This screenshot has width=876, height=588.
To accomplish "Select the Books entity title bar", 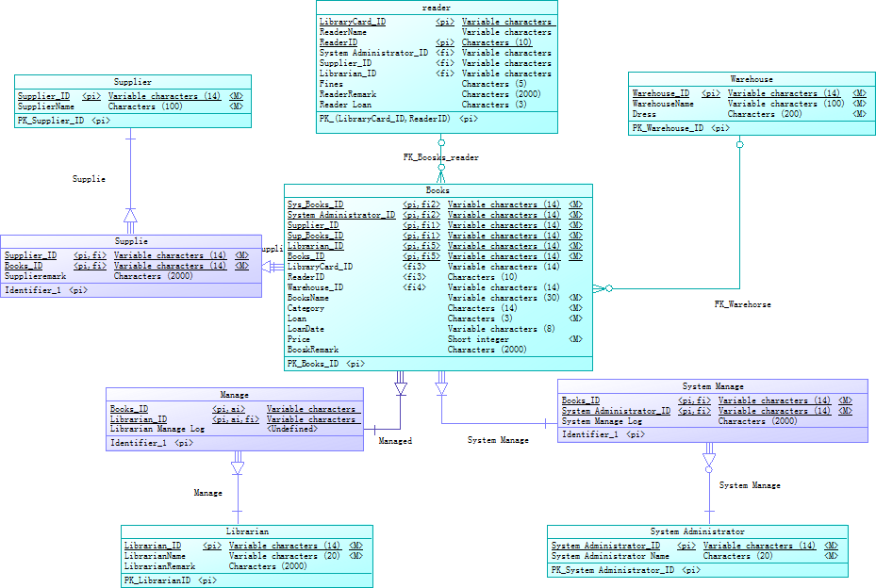I will tap(438, 189).
